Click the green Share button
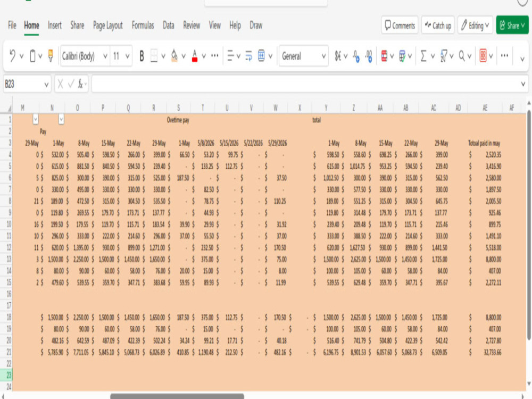Screen dimensions: 532x399 [x=512, y=25]
